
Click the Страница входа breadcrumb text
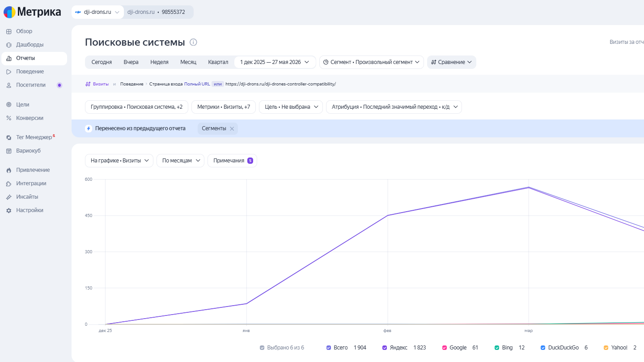click(166, 84)
